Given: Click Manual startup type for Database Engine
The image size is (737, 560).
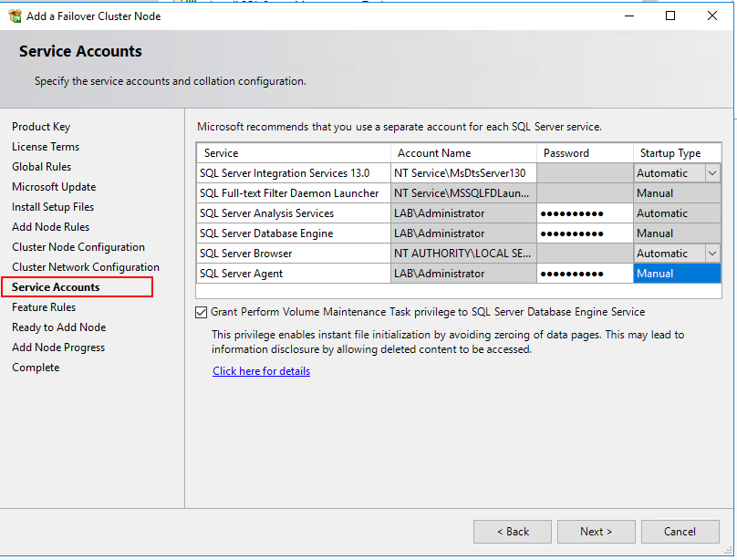Looking at the screenshot, I should (677, 233).
